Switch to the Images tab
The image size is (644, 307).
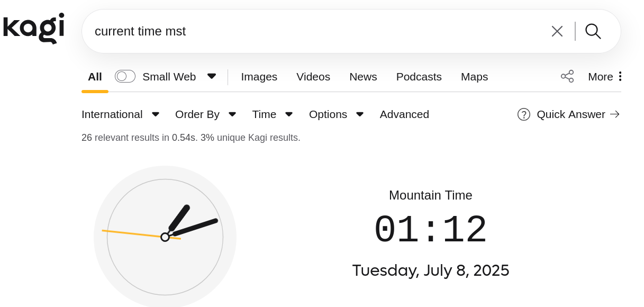click(x=259, y=77)
